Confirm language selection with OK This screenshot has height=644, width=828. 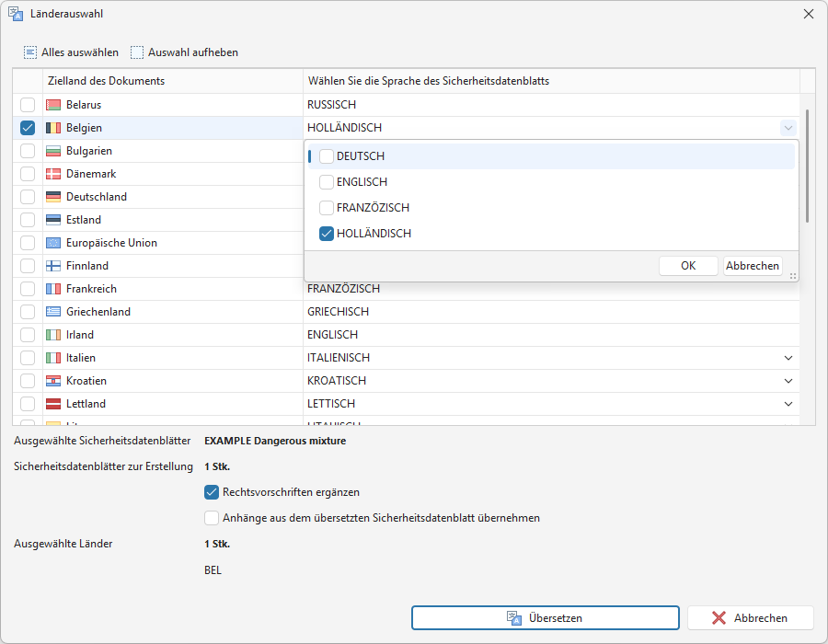(688, 266)
